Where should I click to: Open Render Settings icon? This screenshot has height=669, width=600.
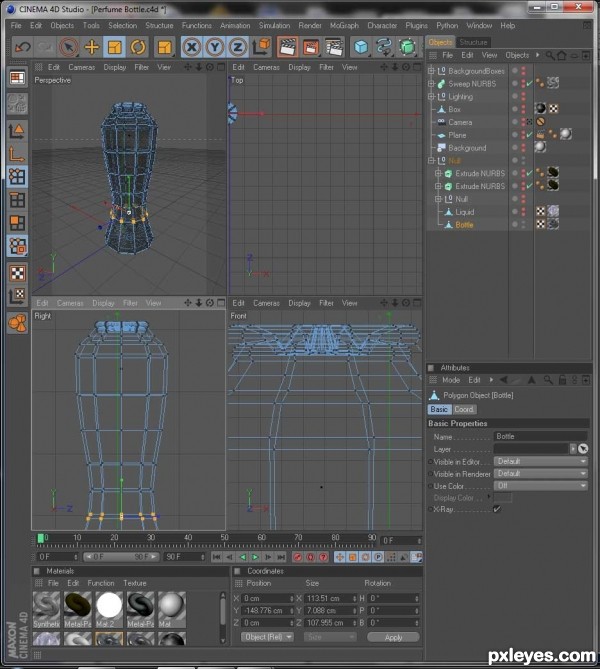point(334,47)
